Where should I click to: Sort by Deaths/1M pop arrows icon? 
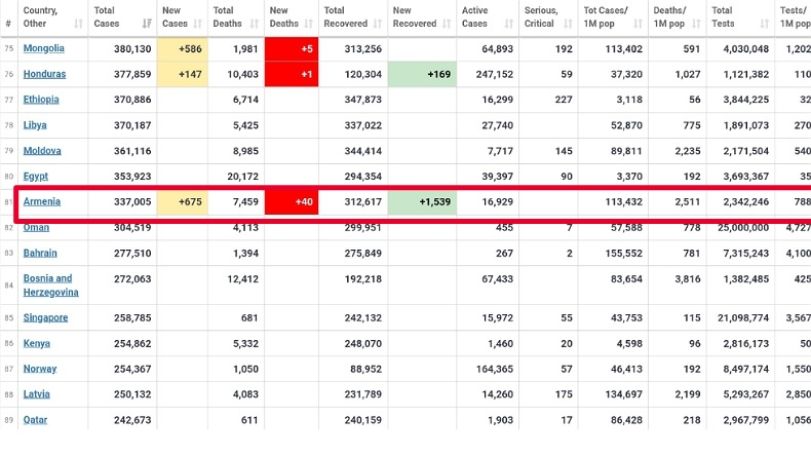[x=696, y=24]
